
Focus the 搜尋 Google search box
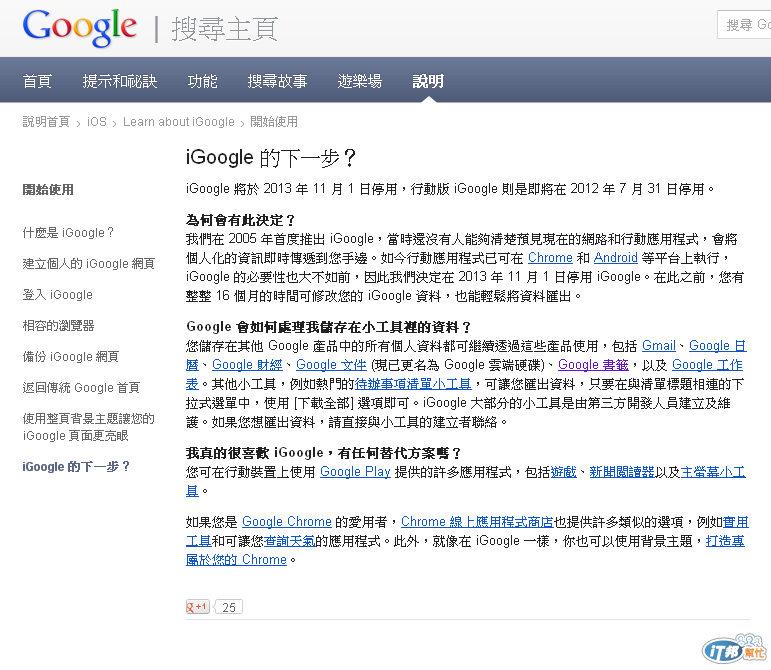(744, 25)
